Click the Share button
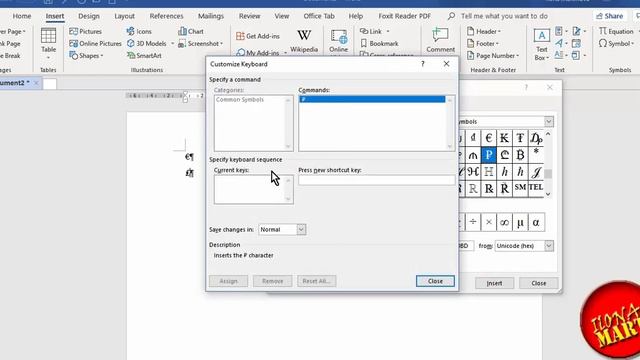The width and height of the screenshot is (640, 360). coord(609,16)
